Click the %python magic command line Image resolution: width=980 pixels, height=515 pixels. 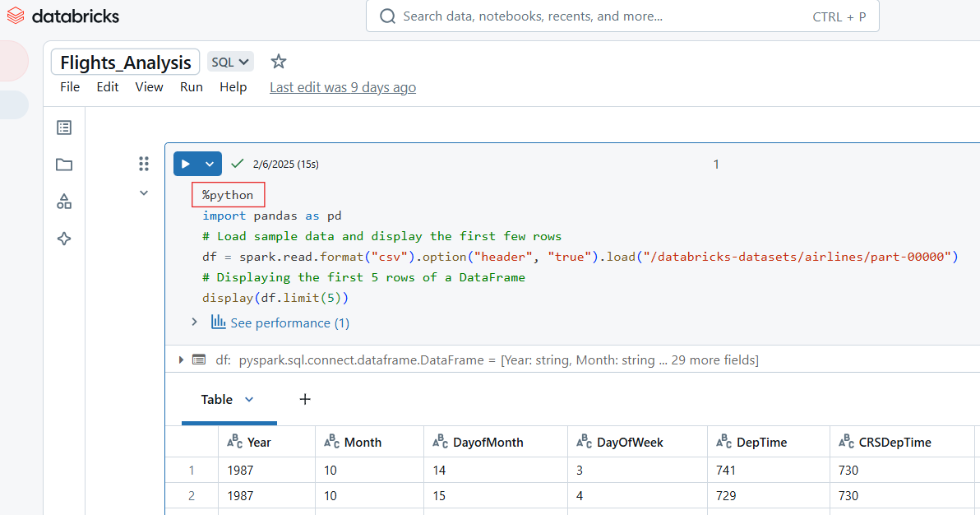point(228,195)
